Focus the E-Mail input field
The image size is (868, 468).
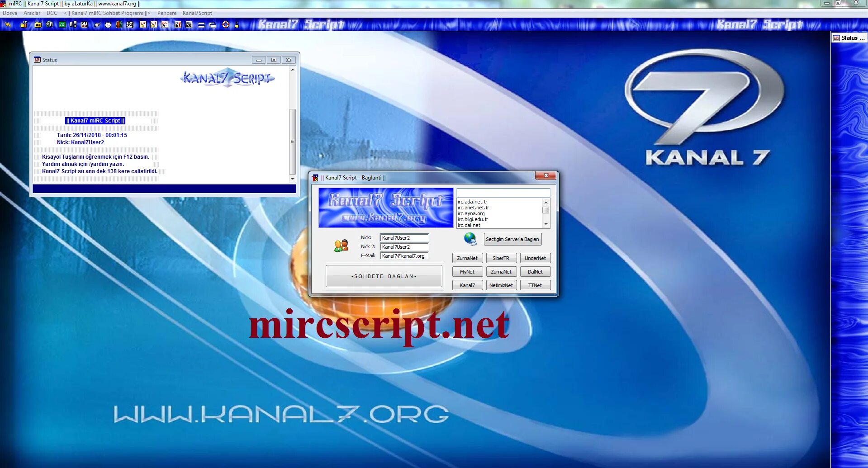point(404,256)
